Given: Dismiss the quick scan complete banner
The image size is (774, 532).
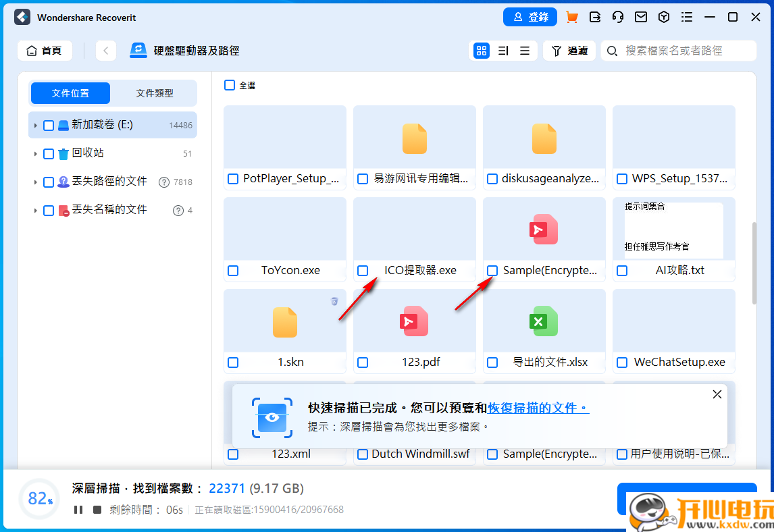Looking at the screenshot, I should click(x=717, y=394).
